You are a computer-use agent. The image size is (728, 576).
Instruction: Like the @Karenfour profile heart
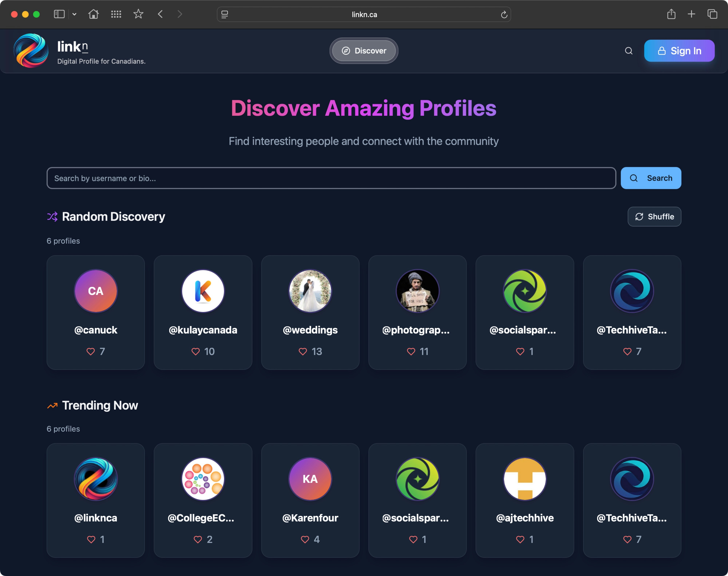click(305, 539)
